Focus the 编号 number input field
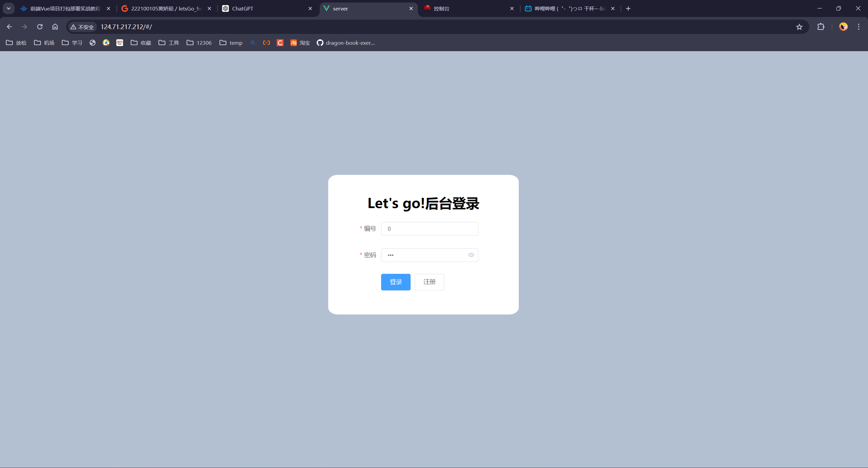Image resolution: width=868 pixels, height=468 pixels. (429, 229)
